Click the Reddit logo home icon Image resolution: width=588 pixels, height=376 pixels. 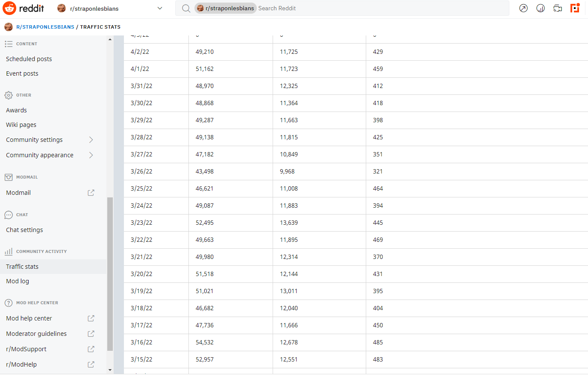(9, 8)
